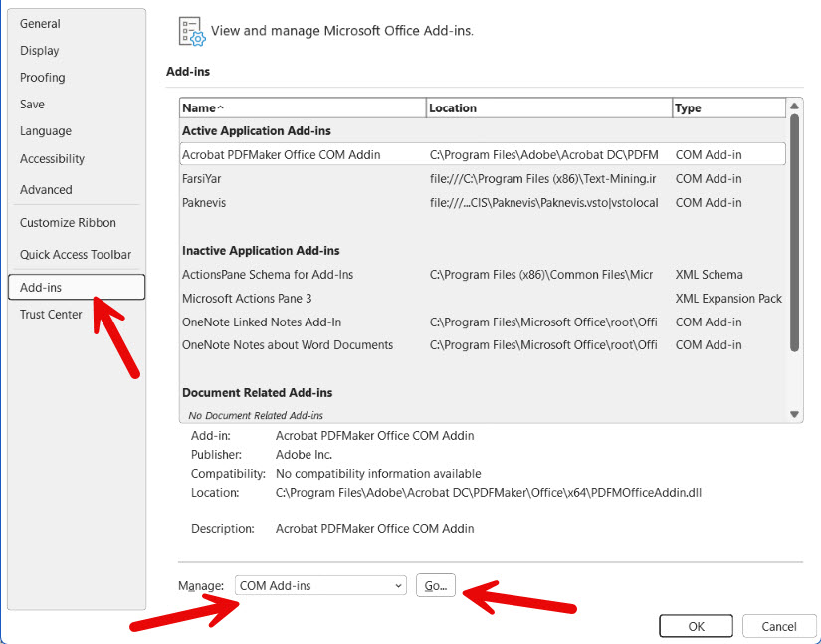Confirm with the OK button
The image size is (821, 644).
tap(697, 626)
